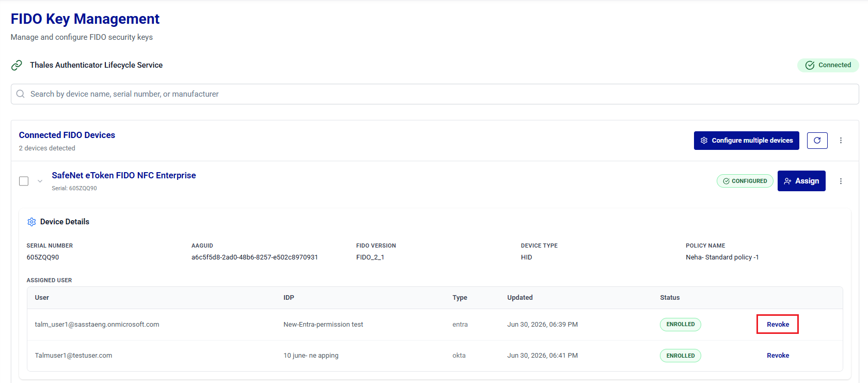868x383 pixels.
Task: Click policy name Neha- Standard policy -1
Action: coord(722,257)
